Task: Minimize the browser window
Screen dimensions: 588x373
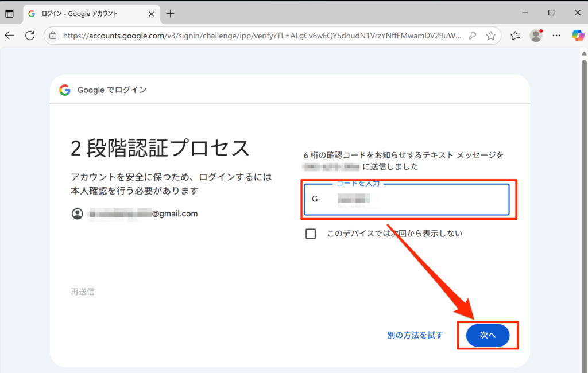Action: click(x=525, y=13)
